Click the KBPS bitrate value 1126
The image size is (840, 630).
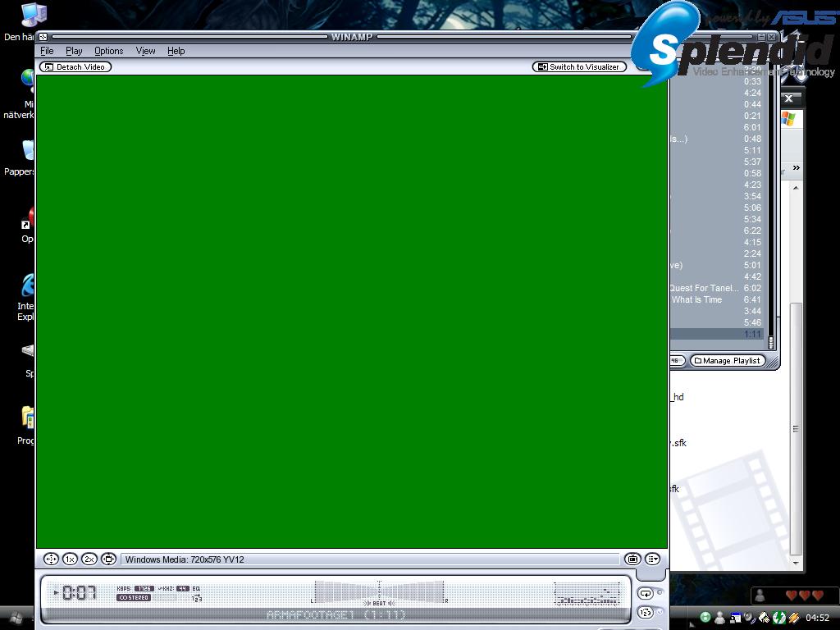pos(144,588)
